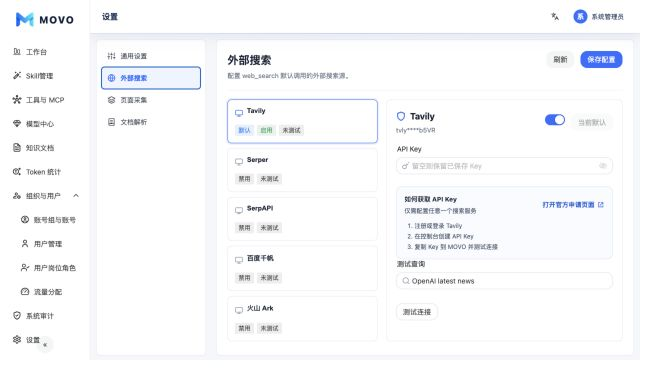Image resolution: width=658 pixels, height=378 pixels.
Task: Collapse the sidebar with the arrow button
Action: (45, 345)
